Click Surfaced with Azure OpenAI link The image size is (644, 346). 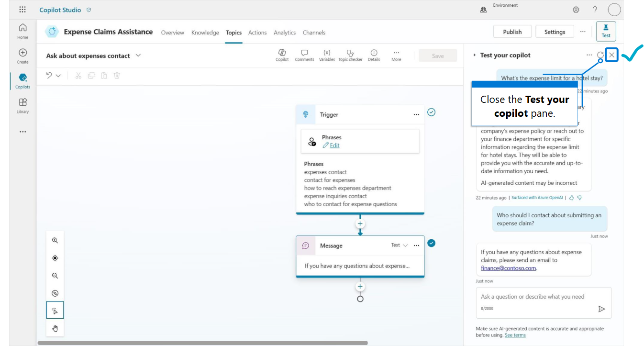tap(537, 198)
